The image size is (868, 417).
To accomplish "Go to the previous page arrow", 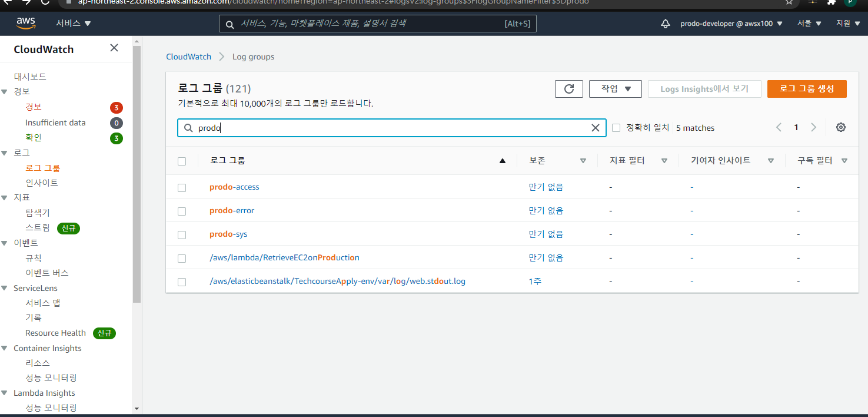I will [x=779, y=127].
